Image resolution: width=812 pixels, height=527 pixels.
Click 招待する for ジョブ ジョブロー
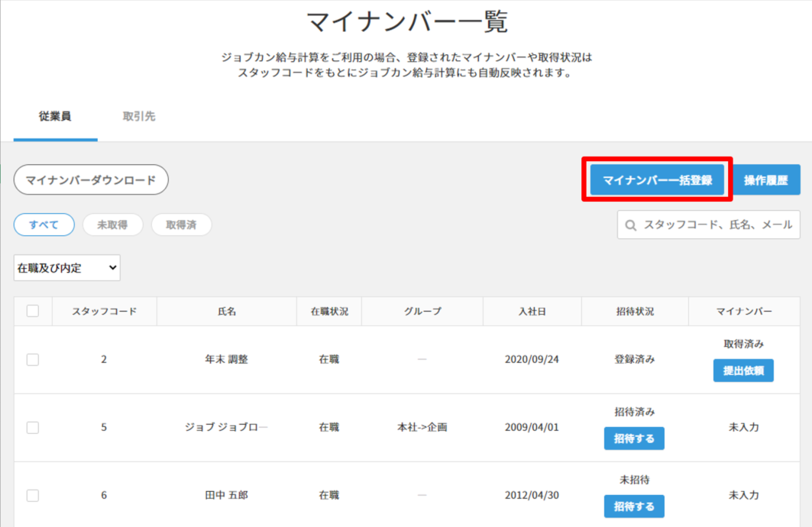coord(634,438)
